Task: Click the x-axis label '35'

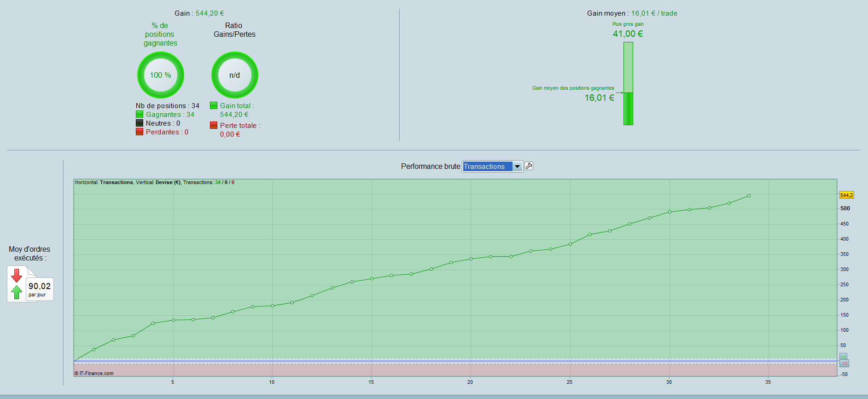Action: point(768,382)
